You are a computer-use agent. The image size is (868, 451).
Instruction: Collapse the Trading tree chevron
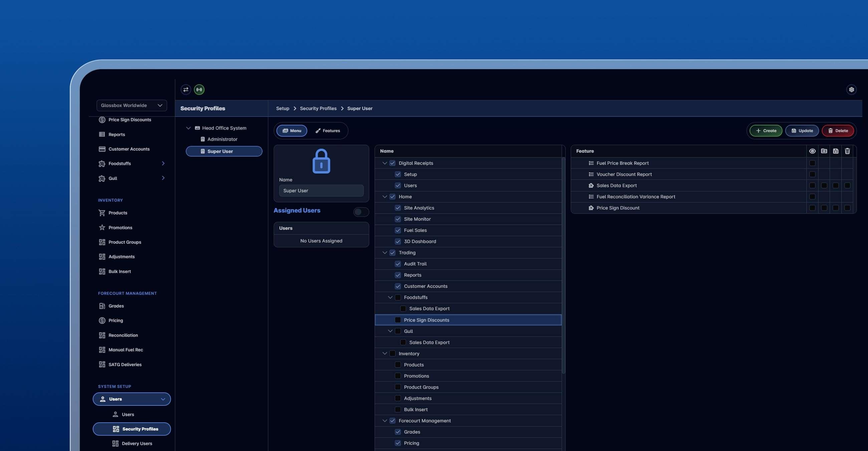pyautogui.click(x=385, y=253)
